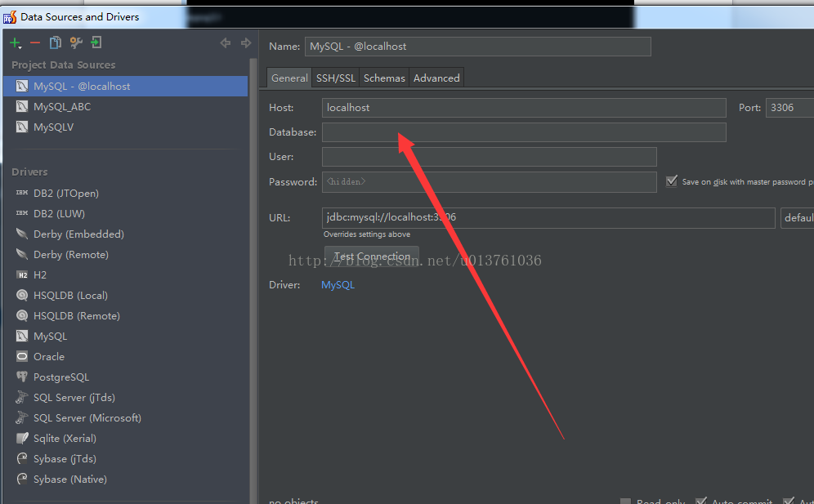
Task: Focus the Host input field
Action: pyautogui.click(x=524, y=108)
